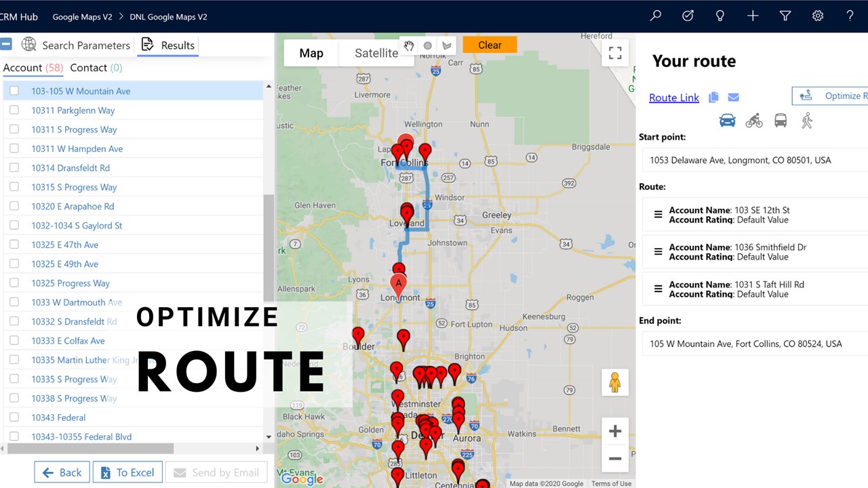Open the help question mark icon
The width and height of the screenshot is (868, 488).
(x=850, y=16)
